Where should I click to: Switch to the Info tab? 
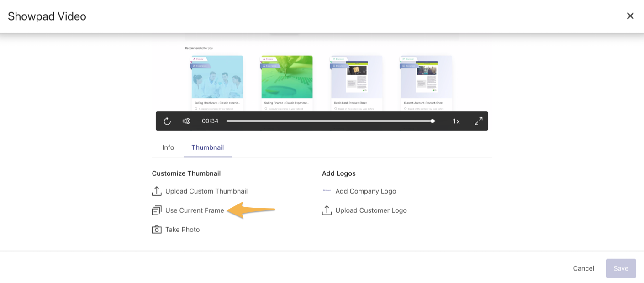[x=168, y=147]
